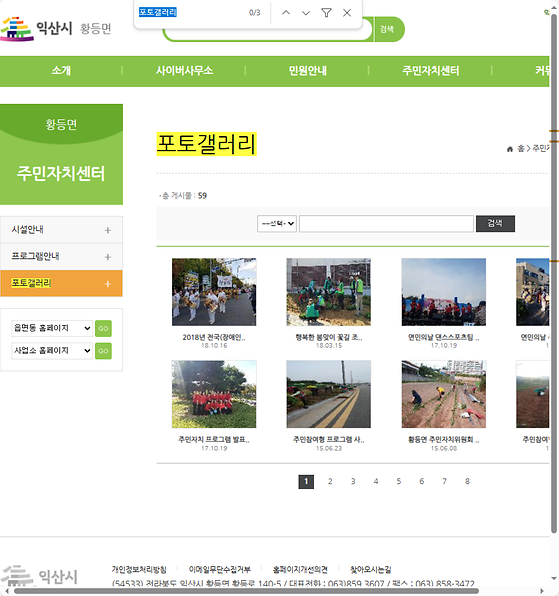Screen dimensions: 559x596
Task: Click the horizontal scrollbar right arrow
Action: pyautogui.click(x=542, y=591)
